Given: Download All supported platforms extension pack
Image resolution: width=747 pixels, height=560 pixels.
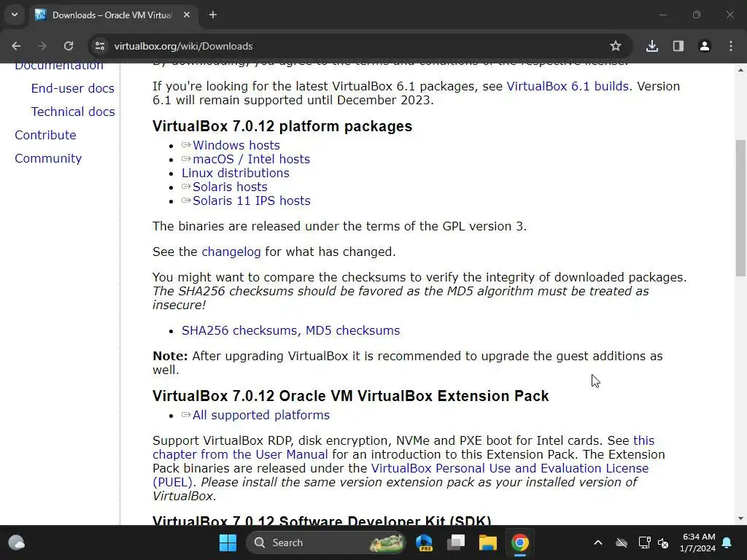Looking at the screenshot, I should point(260,415).
